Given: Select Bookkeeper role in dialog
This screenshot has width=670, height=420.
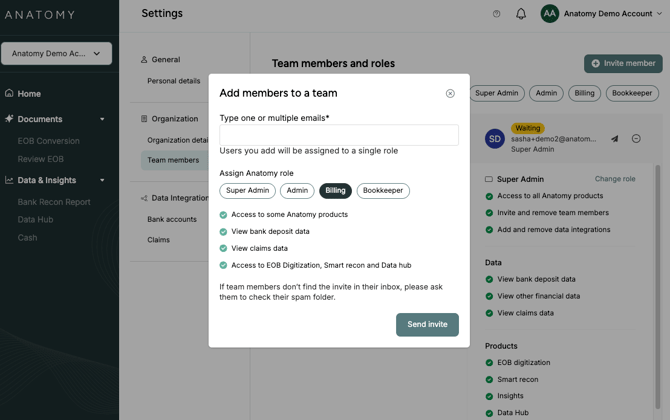Looking at the screenshot, I should [383, 190].
